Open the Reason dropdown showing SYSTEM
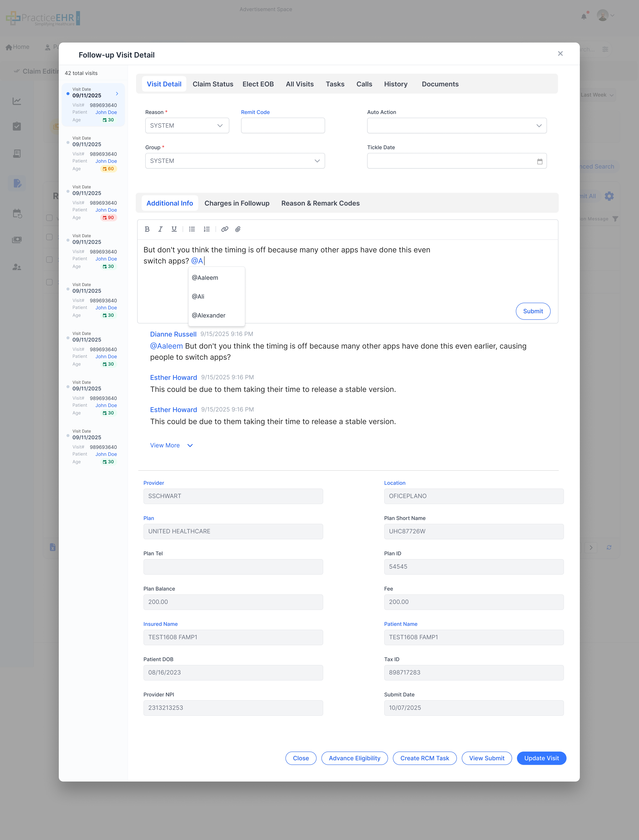639x840 pixels. click(187, 125)
